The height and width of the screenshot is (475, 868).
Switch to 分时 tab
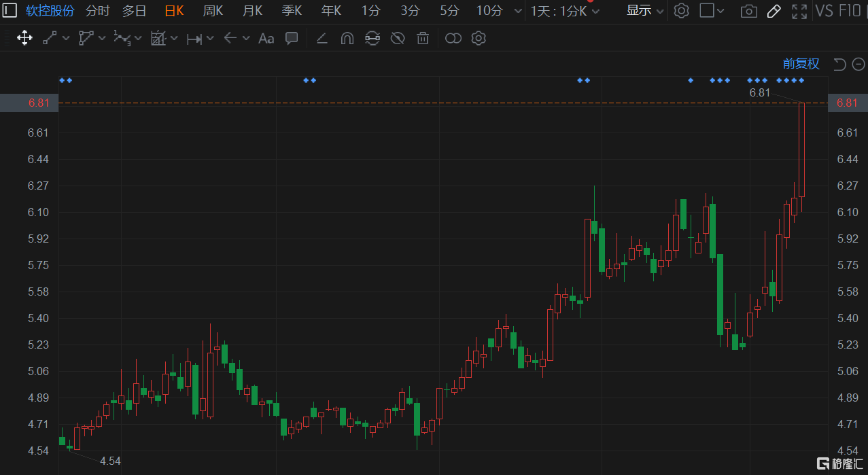click(x=97, y=11)
